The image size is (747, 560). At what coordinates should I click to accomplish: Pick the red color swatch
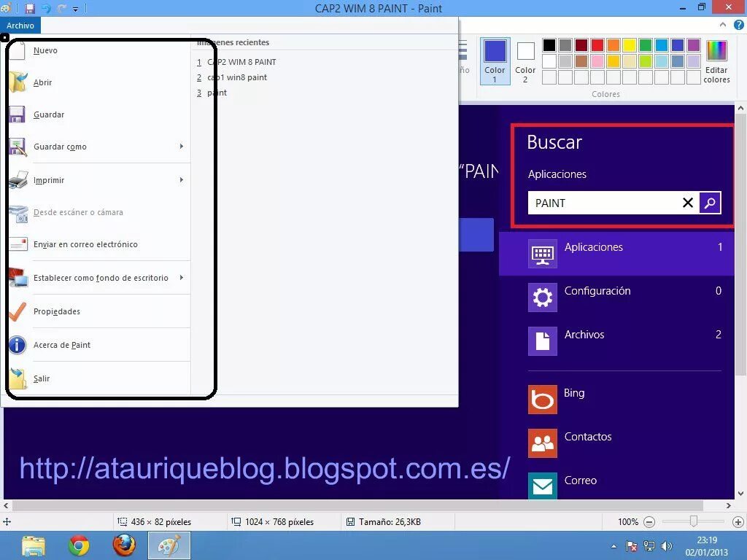pyautogui.click(x=597, y=44)
